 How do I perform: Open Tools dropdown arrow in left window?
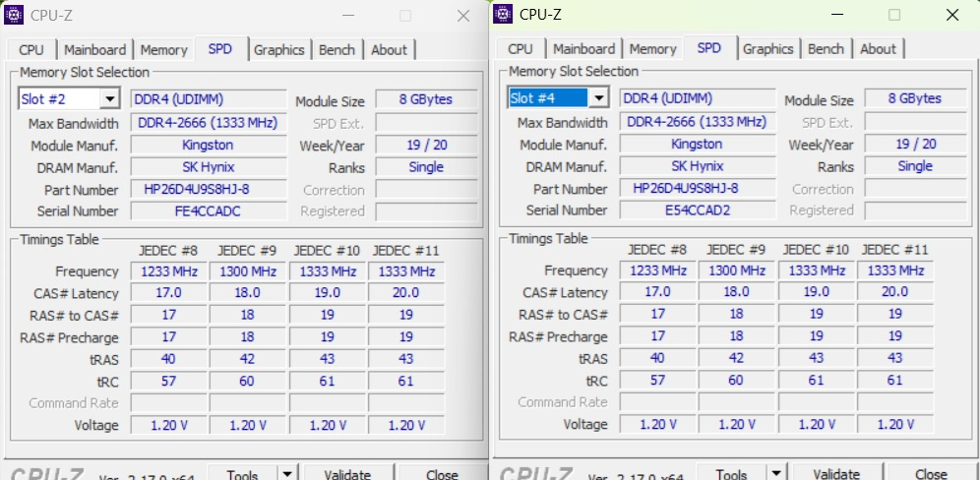287,474
